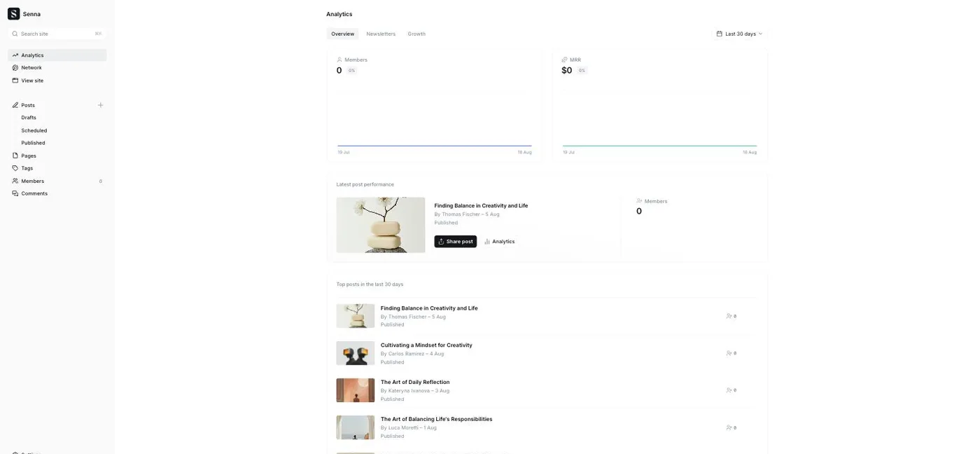Click the calendar icon beside Last 30 days
Viewport: 980px width, 454px height.
tap(720, 34)
